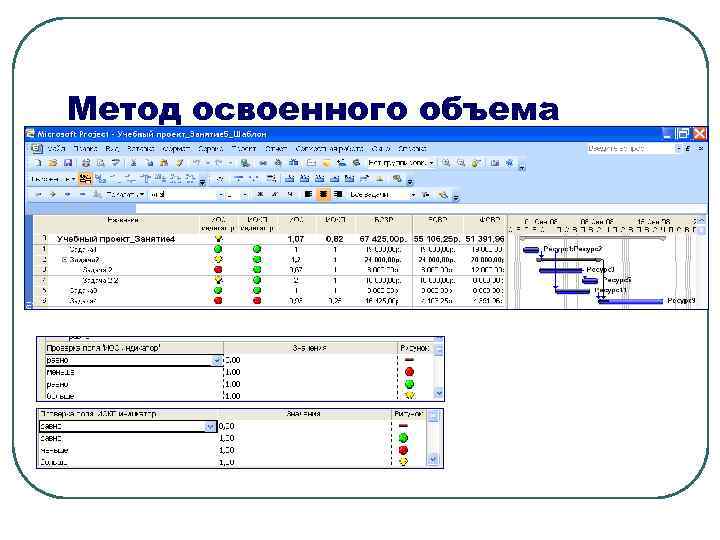Click the Microsoft Project document icon beside the menu

37,148
